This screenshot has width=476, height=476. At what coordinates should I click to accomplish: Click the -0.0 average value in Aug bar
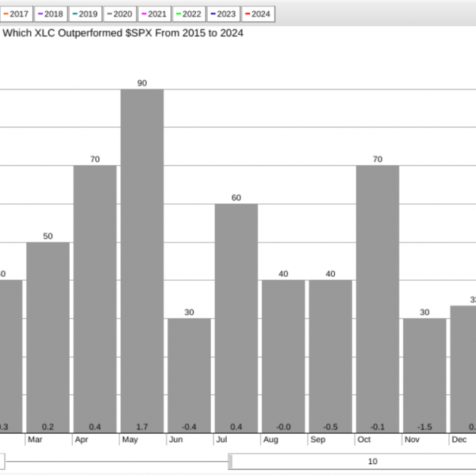(283, 427)
